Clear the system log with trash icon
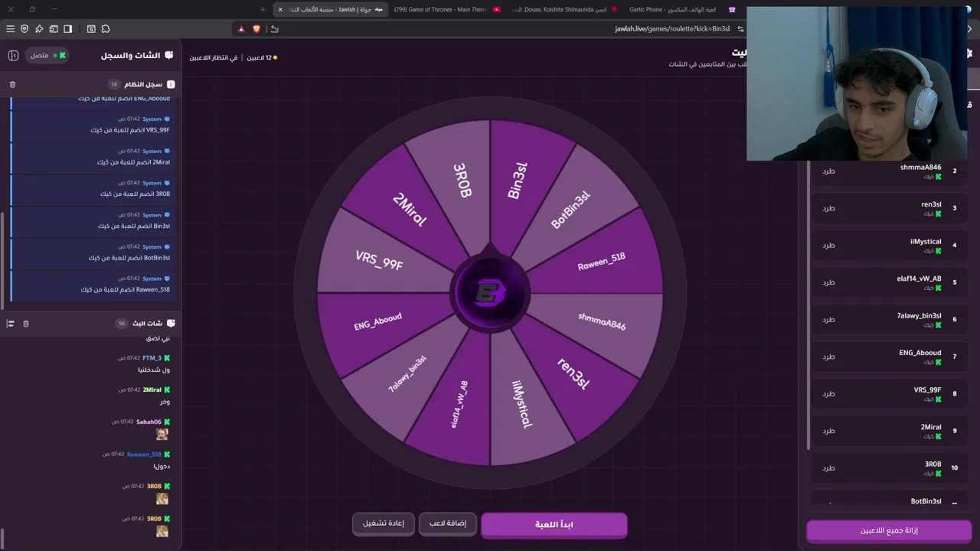This screenshot has width=980, height=551. pyautogui.click(x=12, y=84)
